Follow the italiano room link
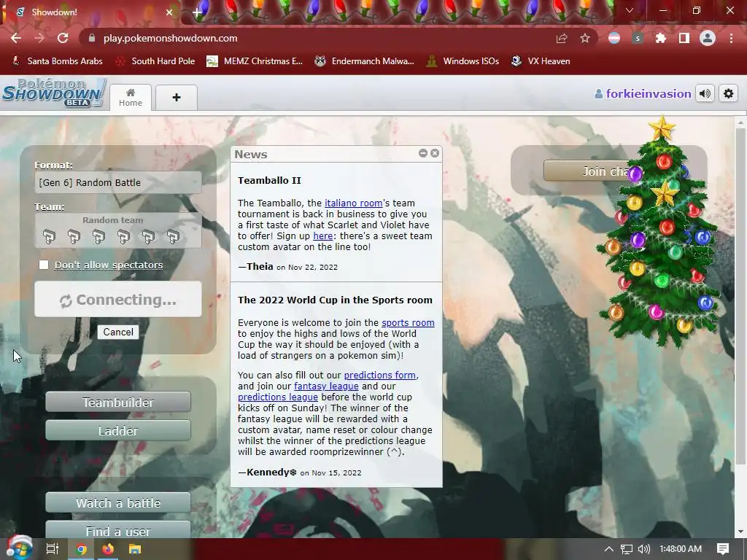The image size is (747, 560). [354, 203]
